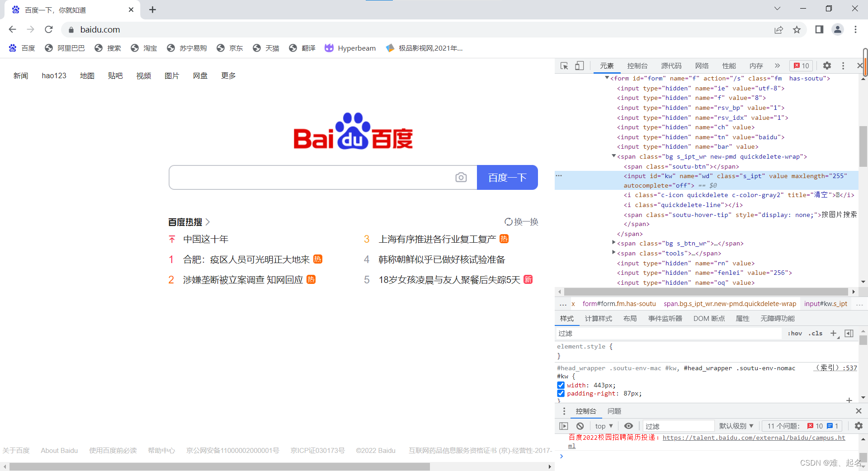868x471 pixels.
Task: Open the top context dropdown
Action: (x=604, y=426)
